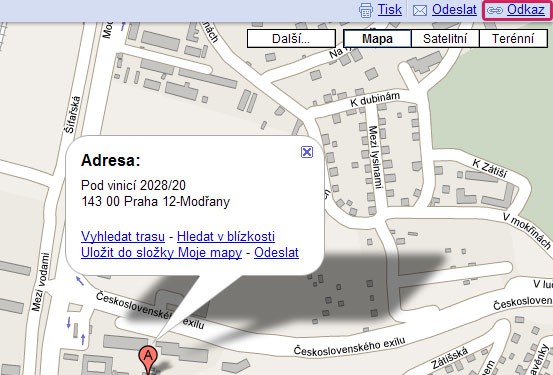Click the K dubinám street label
This screenshot has height=375, width=553.
pos(375,99)
